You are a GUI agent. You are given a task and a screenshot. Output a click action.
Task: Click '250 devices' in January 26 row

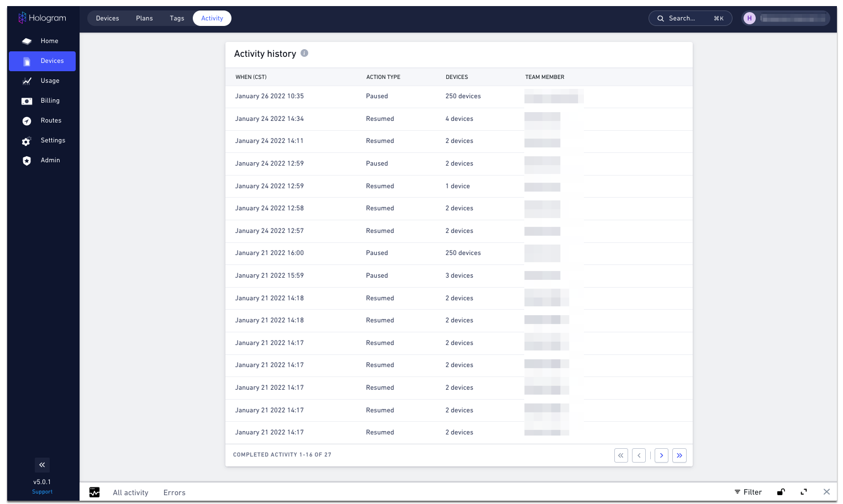(x=463, y=96)
